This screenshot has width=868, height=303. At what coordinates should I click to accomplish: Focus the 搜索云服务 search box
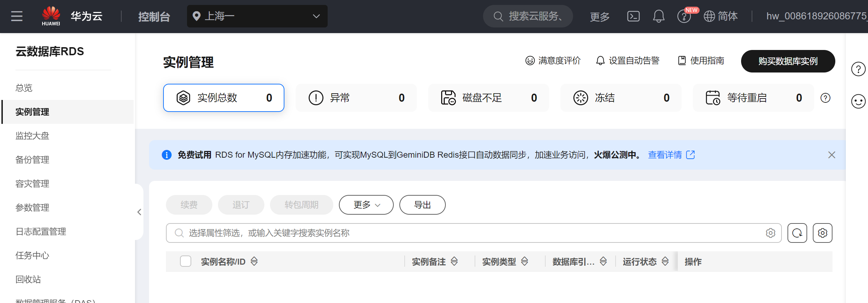pyautogui.click(x=528, y=16)
